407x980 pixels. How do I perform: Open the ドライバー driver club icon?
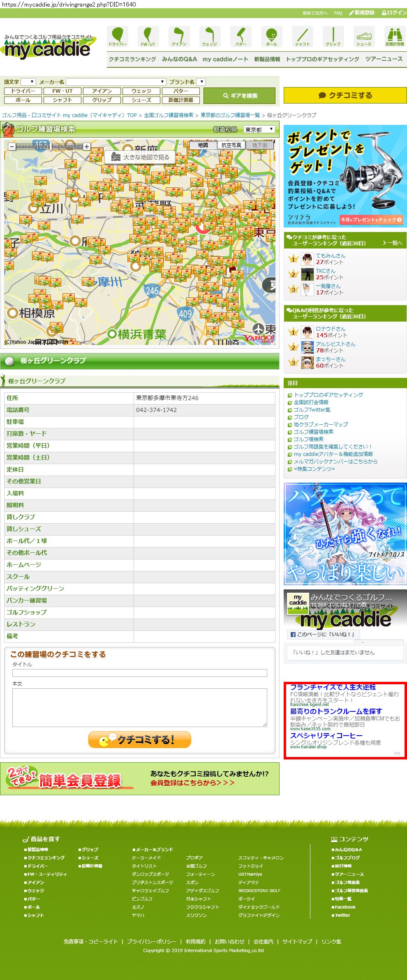[x=118, y=37]
